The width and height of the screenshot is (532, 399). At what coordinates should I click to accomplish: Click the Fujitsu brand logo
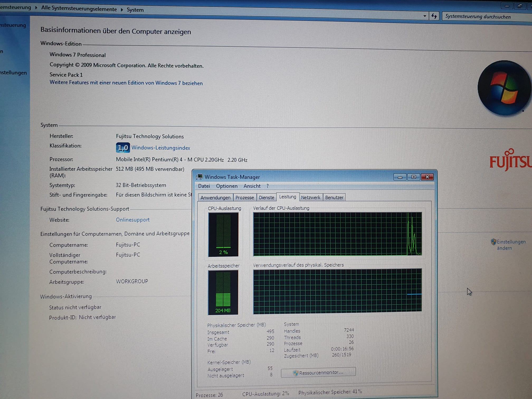pyautogui.click(x=511, y=160)
